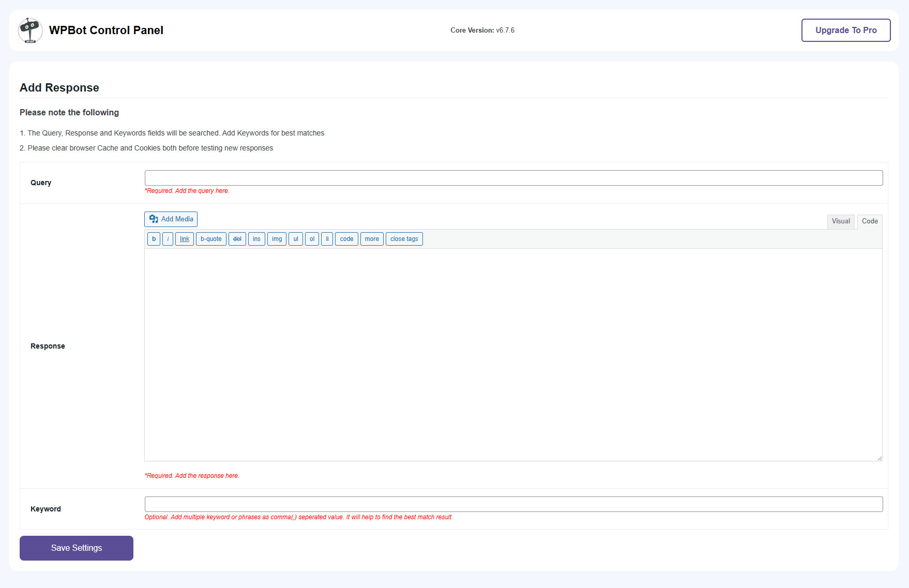Click note about clearing browser Cache

point(146,148)
